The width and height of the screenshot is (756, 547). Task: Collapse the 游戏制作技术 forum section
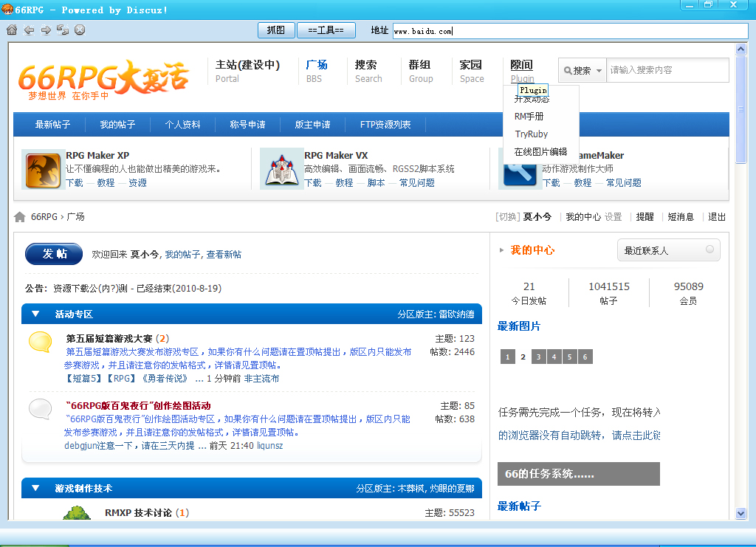coord(35,488)
